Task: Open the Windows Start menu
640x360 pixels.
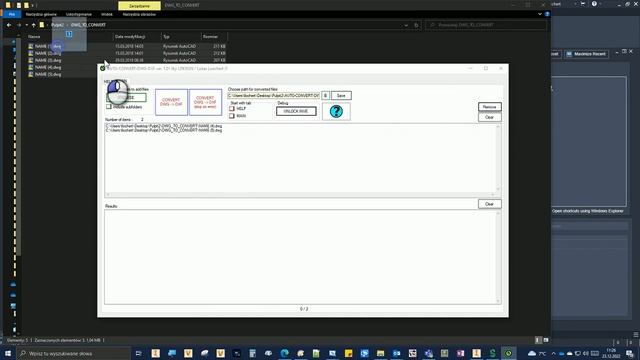Action: coord(8,353)
